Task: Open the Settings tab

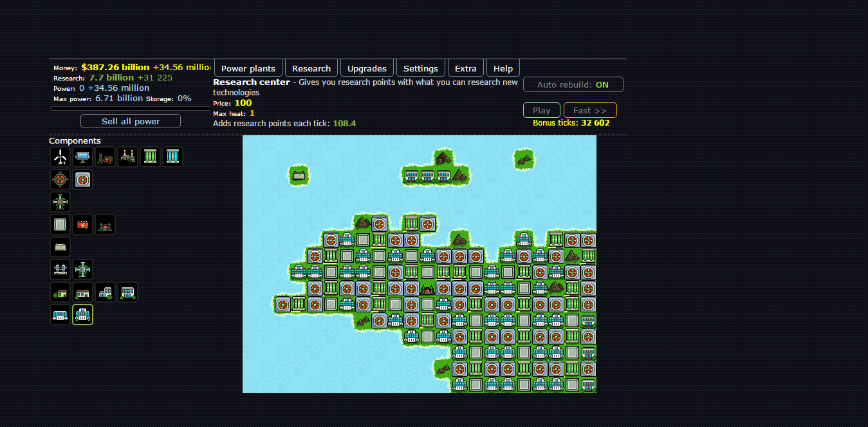Action: point(421,68)
